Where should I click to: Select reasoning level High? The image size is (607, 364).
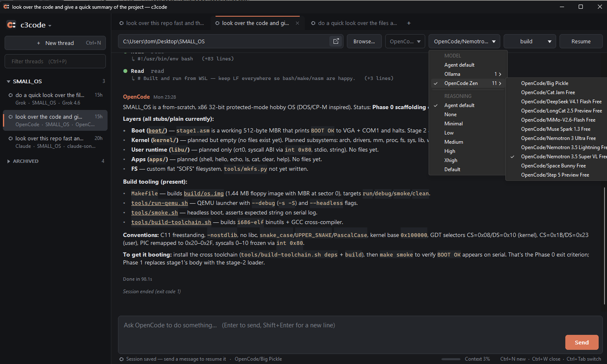point(468,151)
